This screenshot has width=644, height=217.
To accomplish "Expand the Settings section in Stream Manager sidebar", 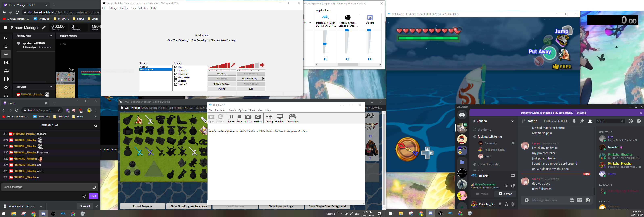I will pos(7,88).
